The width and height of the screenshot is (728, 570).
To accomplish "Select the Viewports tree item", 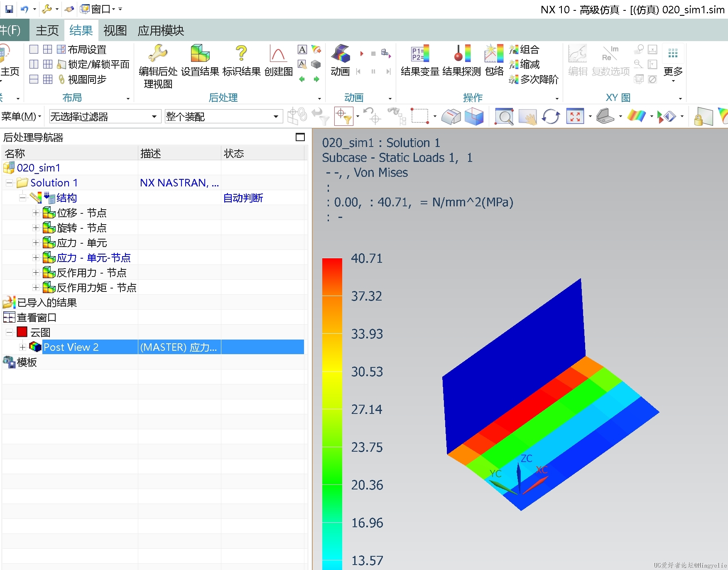I will [37, 318].
